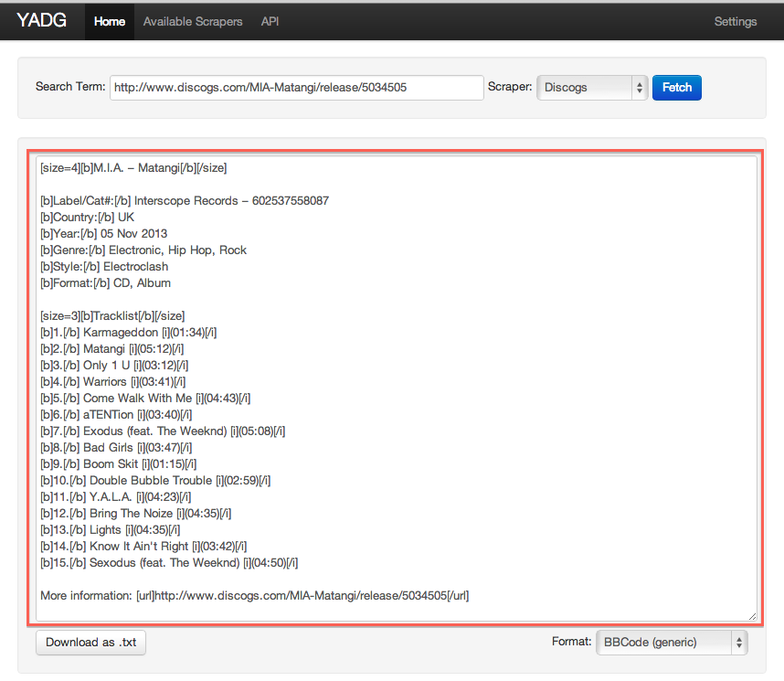
Task: Click the title line M.I.A. – Matangi
Action: coord(133,168)
